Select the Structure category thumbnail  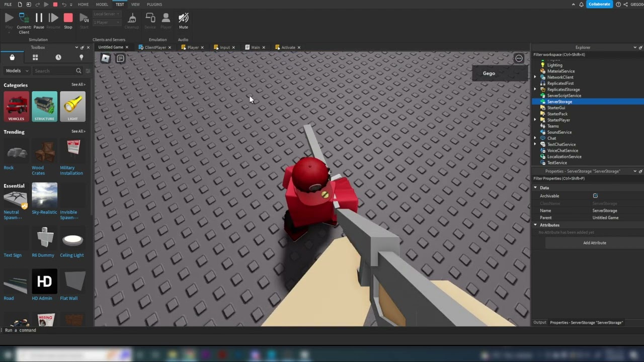click(44, 107)
